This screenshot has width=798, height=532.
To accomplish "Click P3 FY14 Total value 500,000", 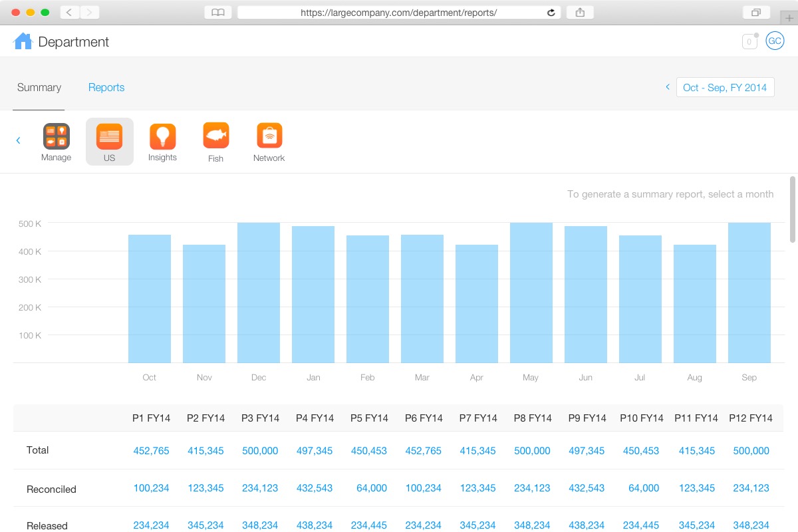I will [x=260, y=451].
